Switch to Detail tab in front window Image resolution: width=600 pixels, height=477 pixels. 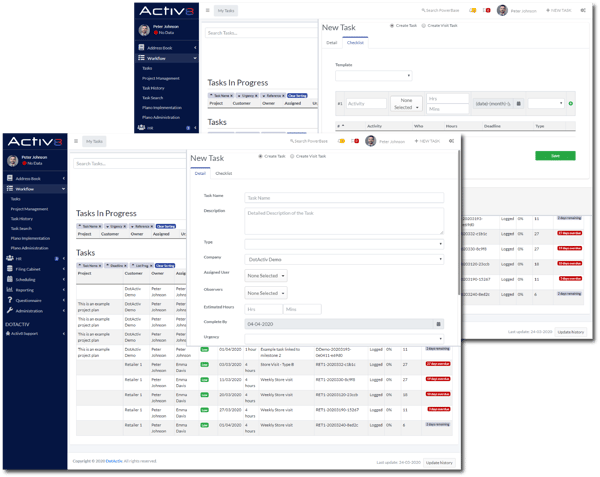tap(200, 173)
